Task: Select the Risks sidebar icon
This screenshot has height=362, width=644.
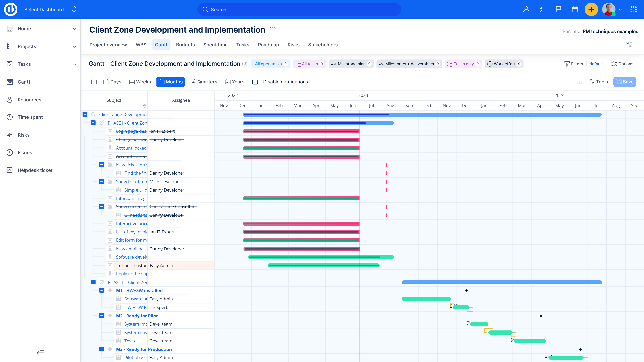Action: click(10, 135)
